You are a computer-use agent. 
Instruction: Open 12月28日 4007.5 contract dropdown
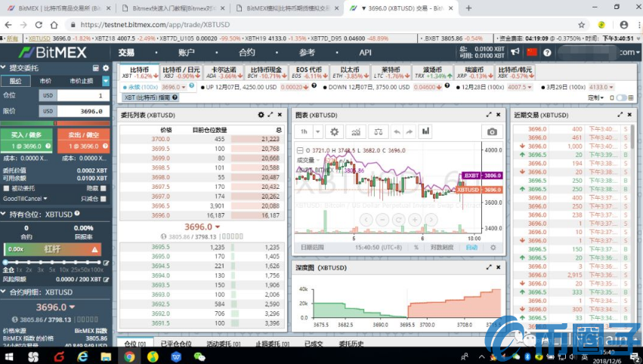(x=521, y=88)
